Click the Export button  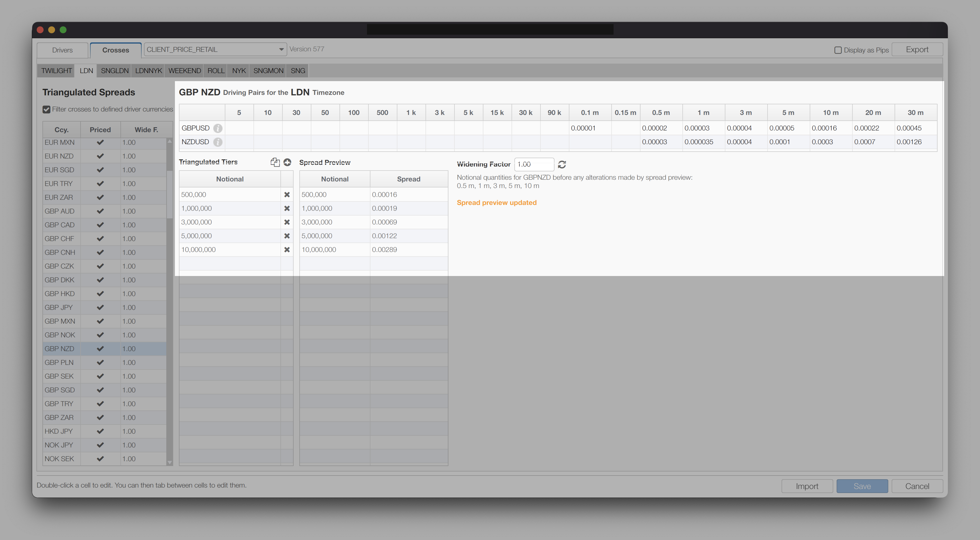[917, 49]
